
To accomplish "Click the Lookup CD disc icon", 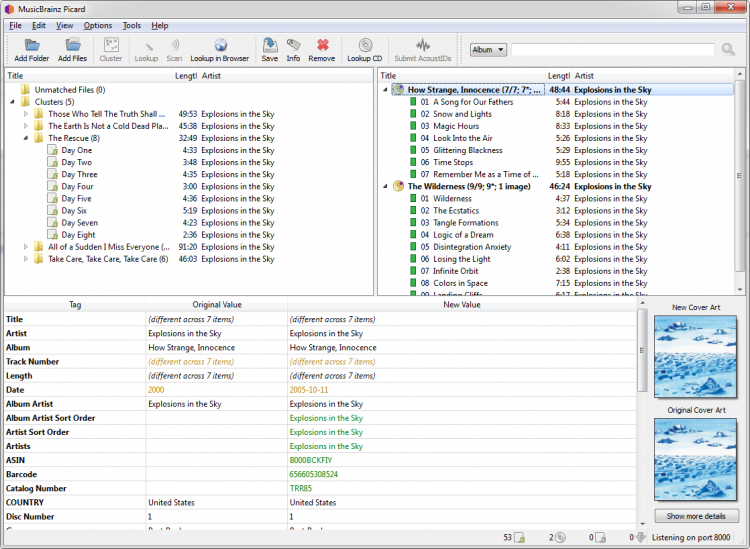I will point(365,45).
